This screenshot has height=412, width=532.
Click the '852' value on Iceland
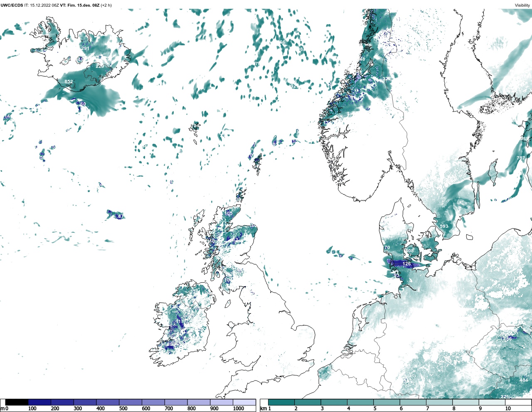tap(69, 81)
